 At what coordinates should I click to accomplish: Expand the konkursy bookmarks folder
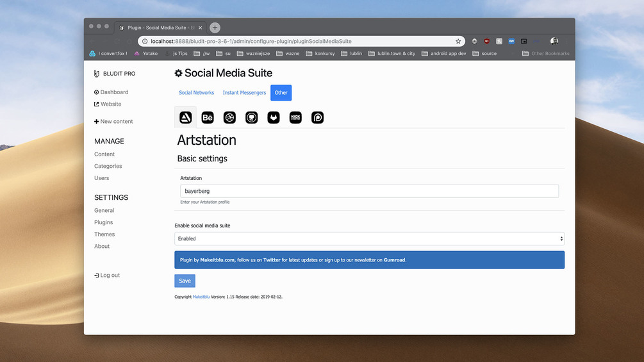(320, 53)
